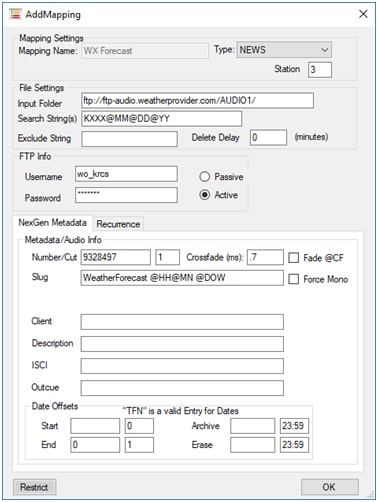
Task: Click the Slug text field
Action: pyautogui.click(x=182, y=278)
